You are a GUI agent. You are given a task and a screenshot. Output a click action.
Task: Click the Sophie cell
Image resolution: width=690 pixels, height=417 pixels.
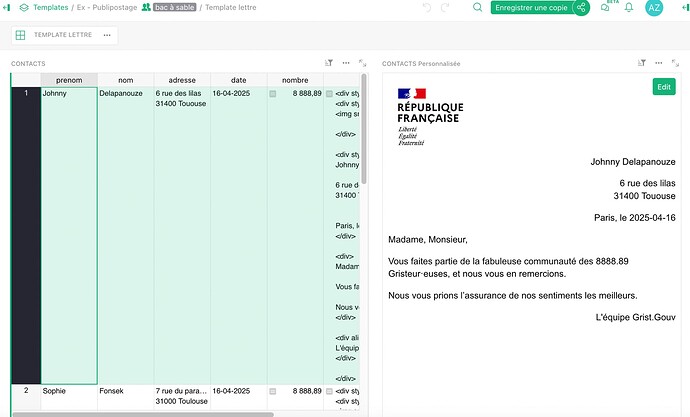tap(69, 397)
